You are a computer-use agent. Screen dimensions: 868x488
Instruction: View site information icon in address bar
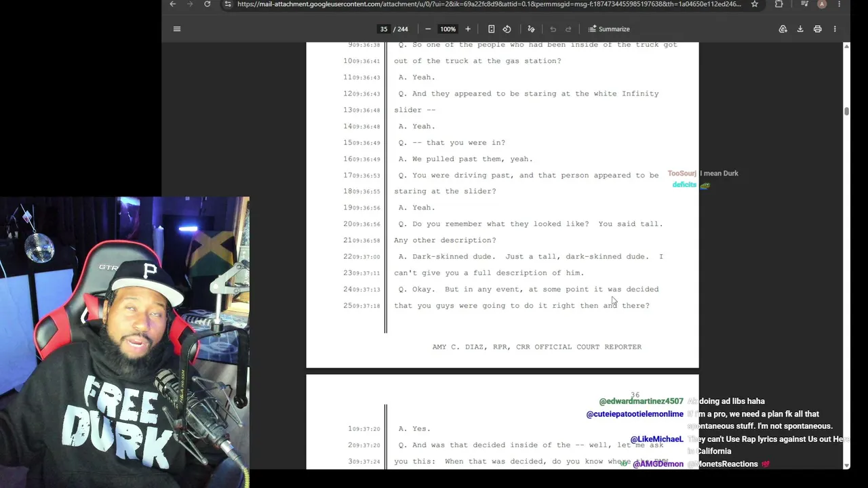click(x=228, y=4)
